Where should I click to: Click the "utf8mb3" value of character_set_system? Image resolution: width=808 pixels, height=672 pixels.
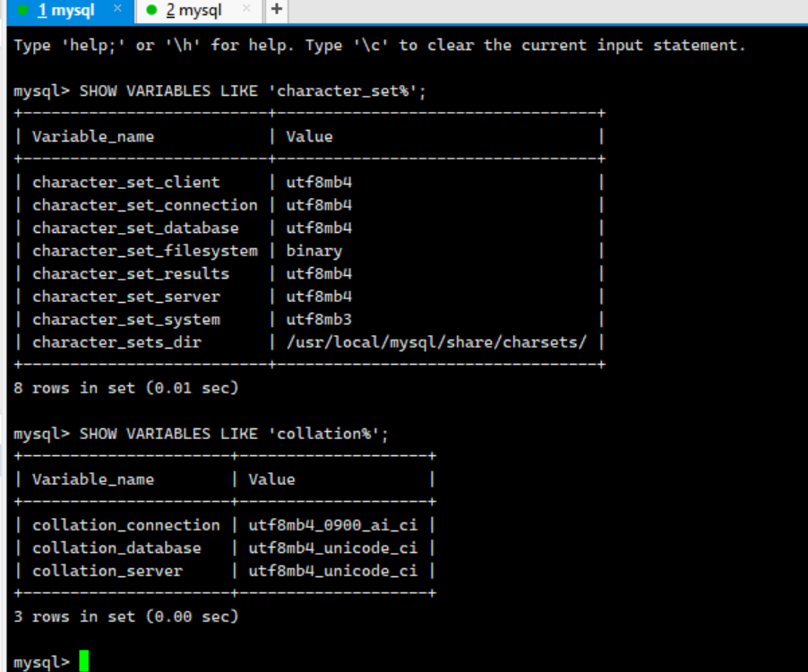click(x=319, y=320)
